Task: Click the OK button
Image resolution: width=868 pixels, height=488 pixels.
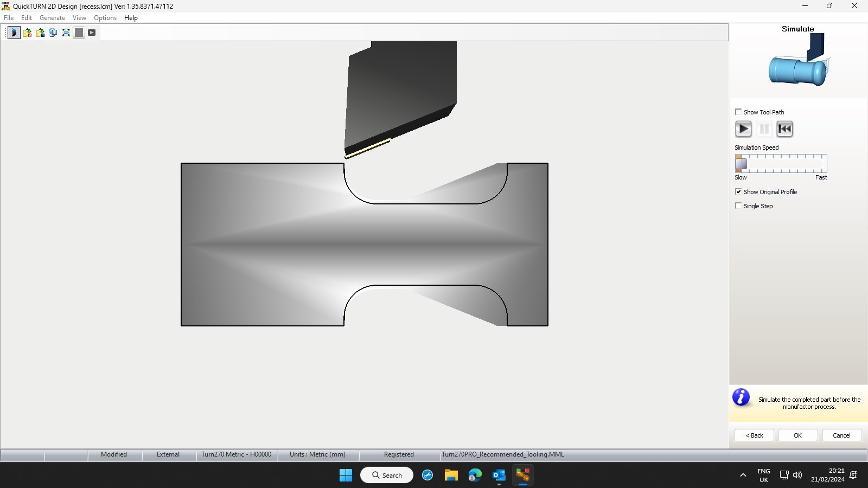Action: point(798,435)
